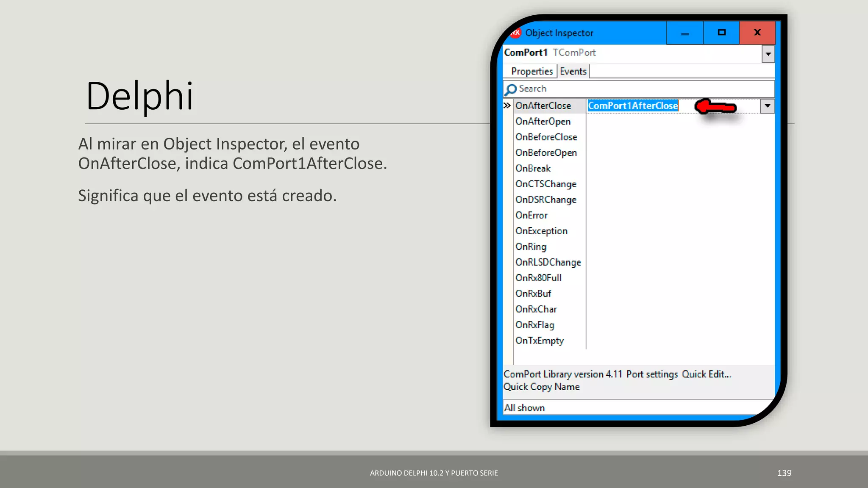
Task: Switch to the Properties tab
Action: pyautogui.click(x=531, y=71)
